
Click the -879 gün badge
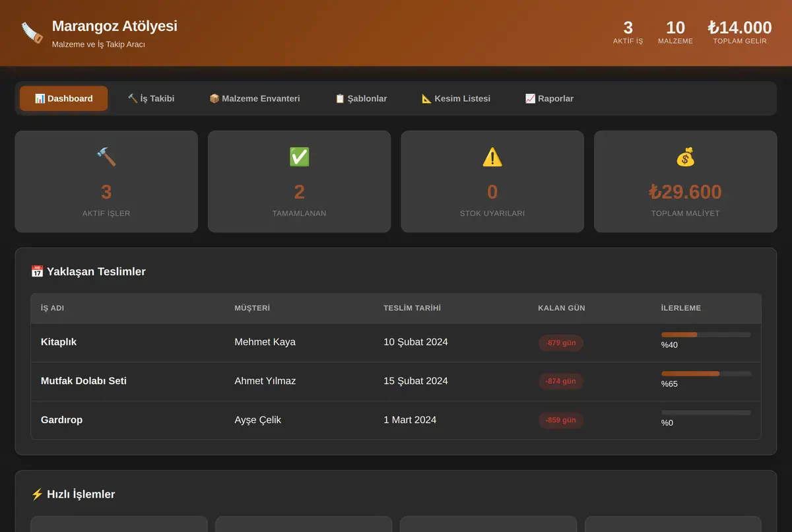pyautogui.click(x=561, y=343)
